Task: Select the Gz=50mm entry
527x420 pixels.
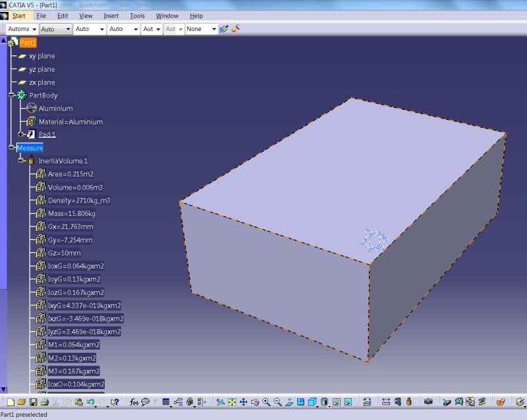Action: (64, 253)
